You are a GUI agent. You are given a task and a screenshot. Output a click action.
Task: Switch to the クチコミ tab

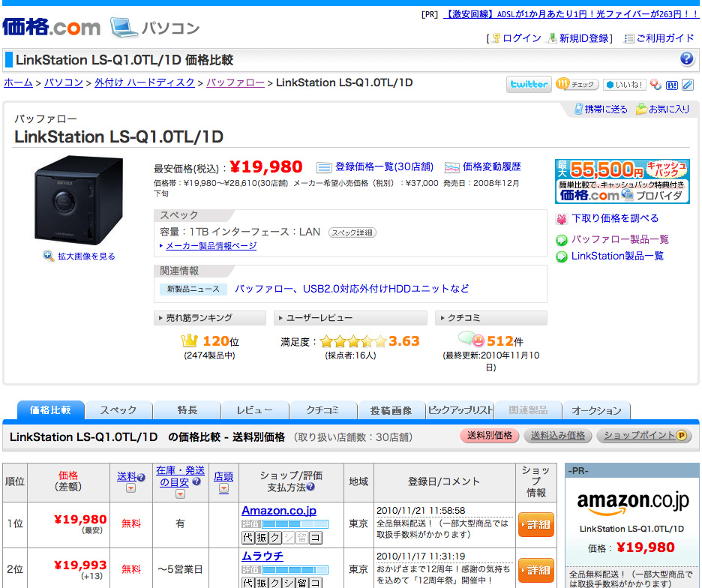pos(323,410)
